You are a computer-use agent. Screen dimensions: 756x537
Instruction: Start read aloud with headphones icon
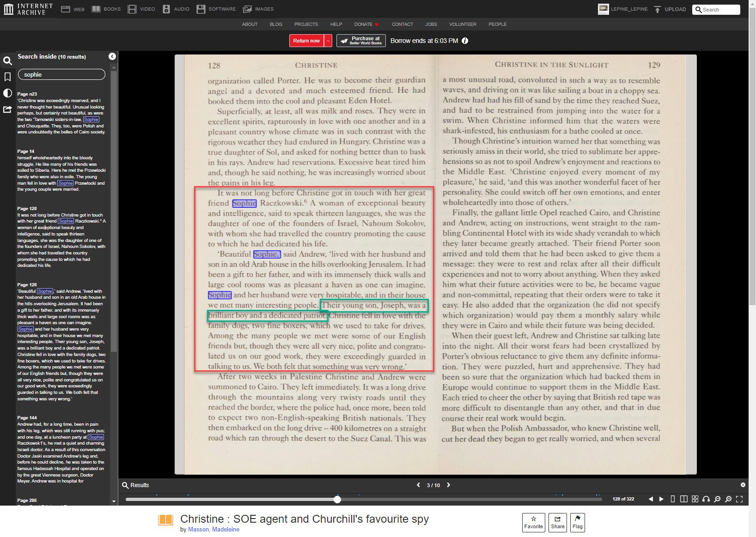click(x=706, y=499)
